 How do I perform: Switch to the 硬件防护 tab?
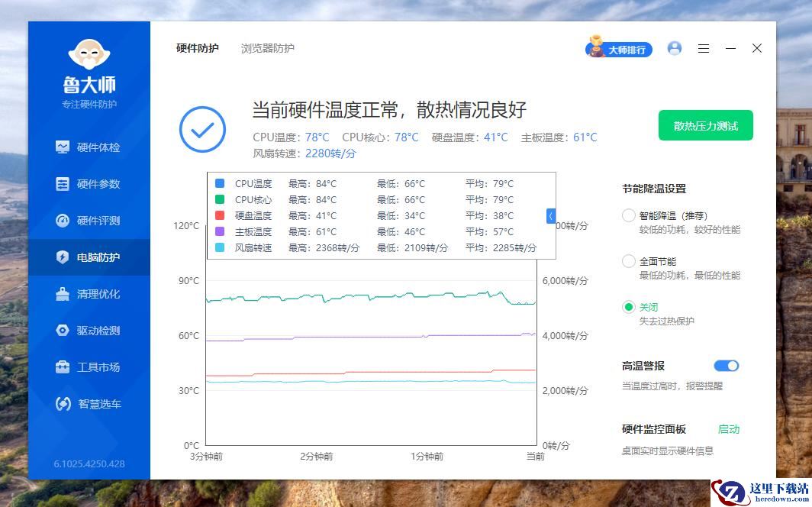198,48
